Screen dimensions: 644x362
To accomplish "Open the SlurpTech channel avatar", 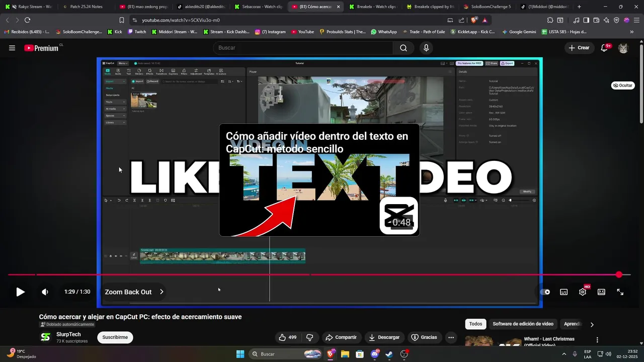I will click(46, 337).
